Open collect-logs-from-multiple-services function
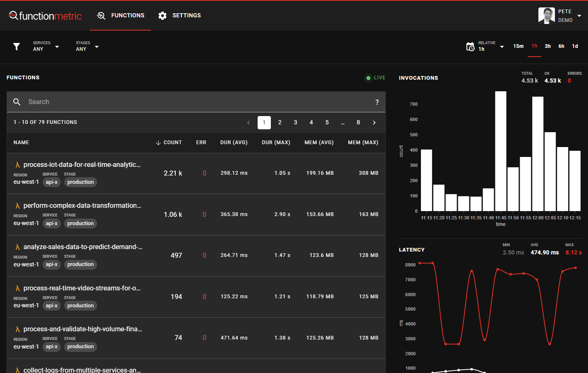Viewport: 588px width, 373px height. pos(82,370)
